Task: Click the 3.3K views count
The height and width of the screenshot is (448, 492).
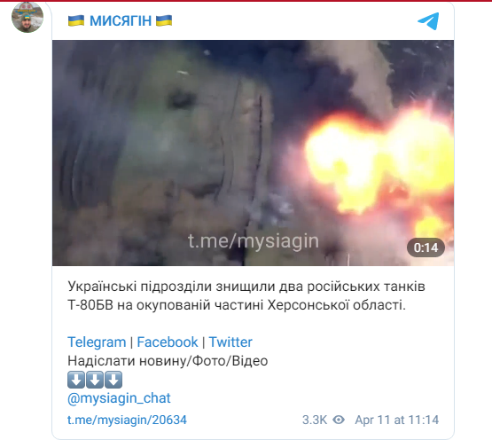Action: [x=315, y=420]
